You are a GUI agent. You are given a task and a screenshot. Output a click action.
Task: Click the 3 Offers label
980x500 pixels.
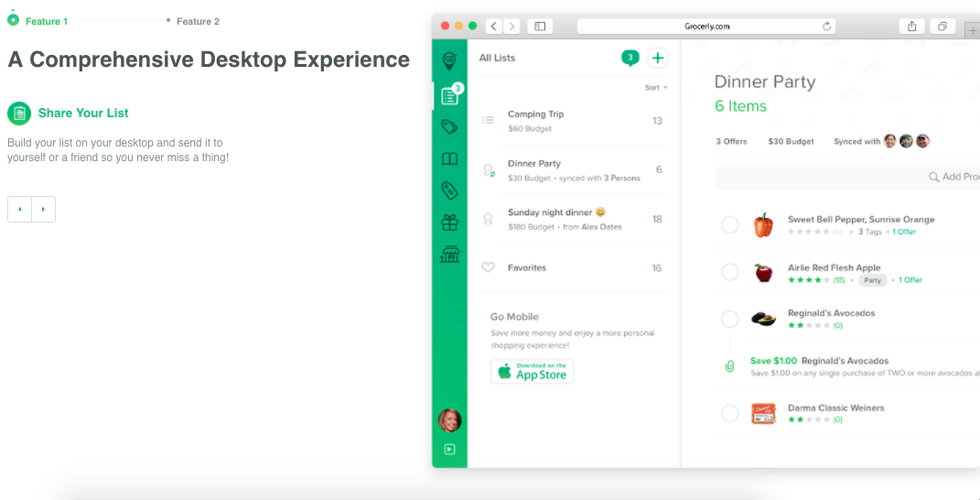click(x=731, y=141)
